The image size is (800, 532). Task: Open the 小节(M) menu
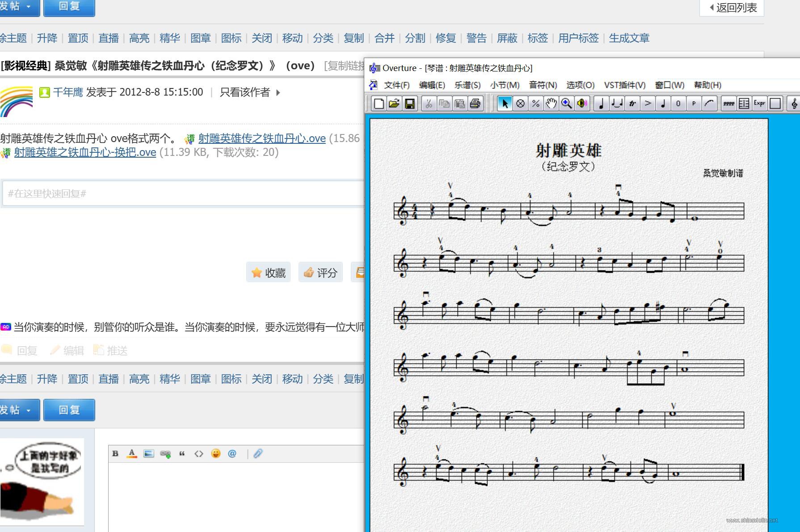click(x=505, y=85)
